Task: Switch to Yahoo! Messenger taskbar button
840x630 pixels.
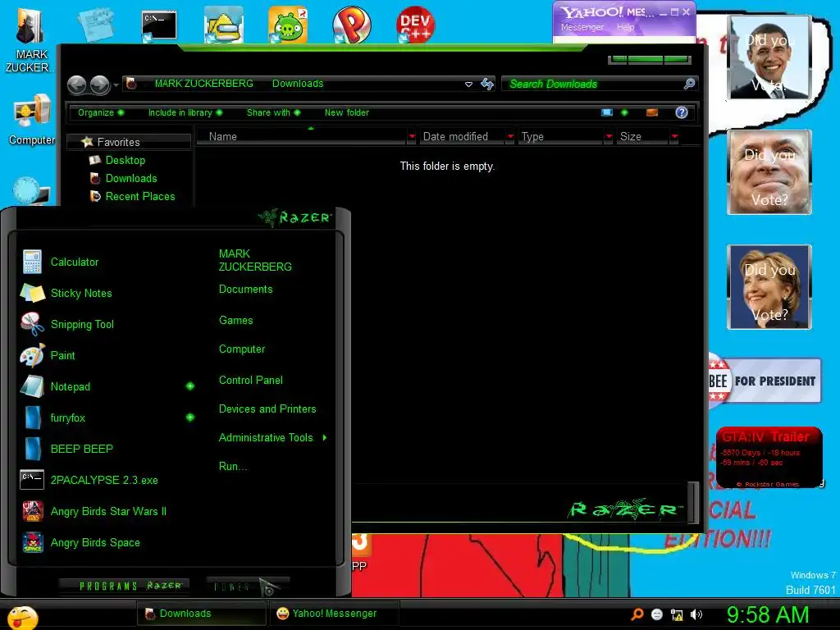Action: [x=335, y=614]
